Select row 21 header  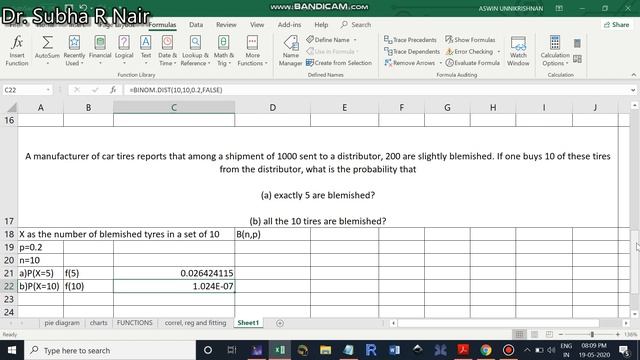coord(9,273)
